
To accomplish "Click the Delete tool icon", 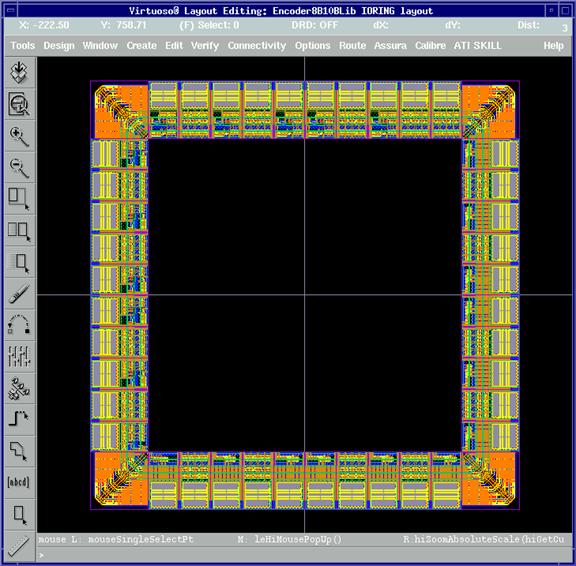I will (x=19, y=294).
